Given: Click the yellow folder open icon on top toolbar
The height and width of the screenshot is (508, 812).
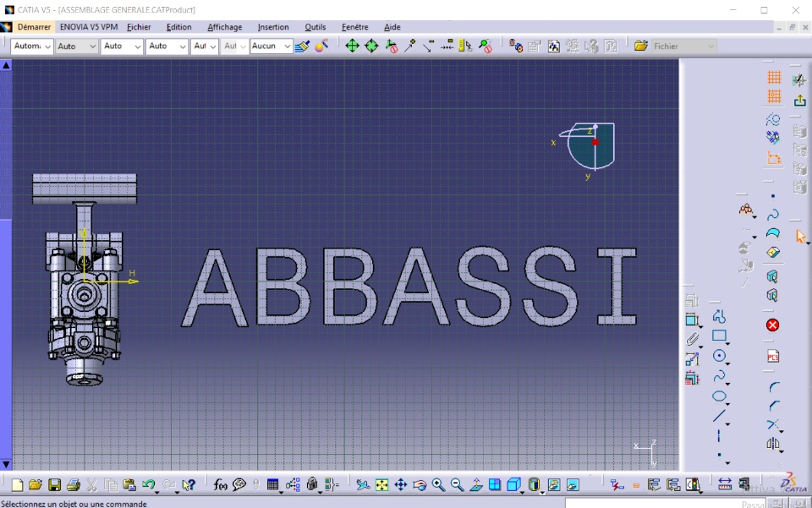Looking at the screenshot, I should (640, 46).
